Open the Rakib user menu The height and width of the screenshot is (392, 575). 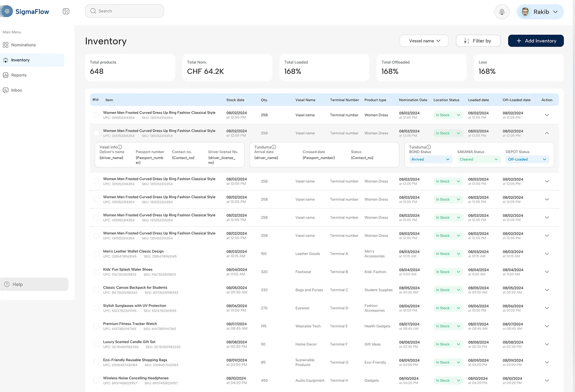click(540, 12)
